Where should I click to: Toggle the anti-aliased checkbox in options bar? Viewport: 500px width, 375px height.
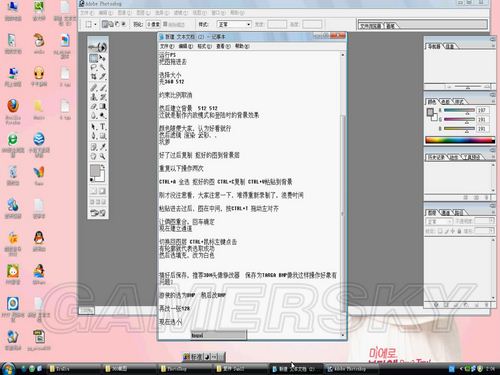click(165, 24)
